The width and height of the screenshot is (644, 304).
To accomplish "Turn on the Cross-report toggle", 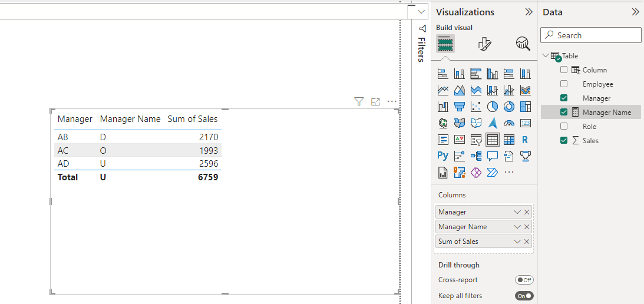I will coord(524,280).
